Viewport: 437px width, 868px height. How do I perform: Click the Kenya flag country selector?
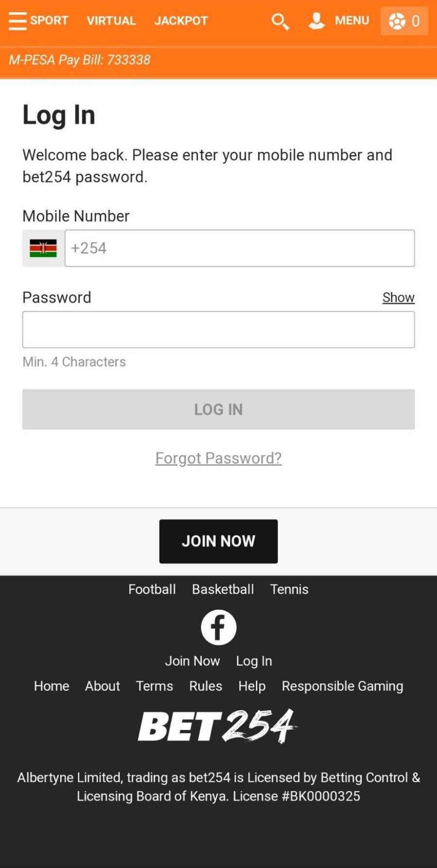tap(43, 248)
